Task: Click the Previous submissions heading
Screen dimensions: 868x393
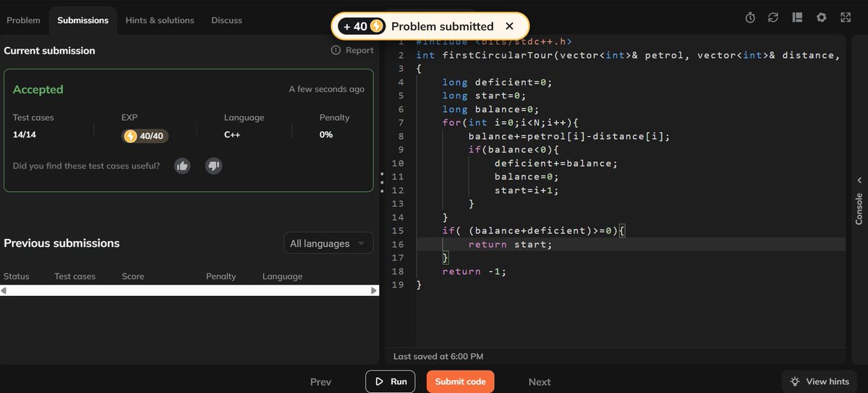Action: click(61, 243)
